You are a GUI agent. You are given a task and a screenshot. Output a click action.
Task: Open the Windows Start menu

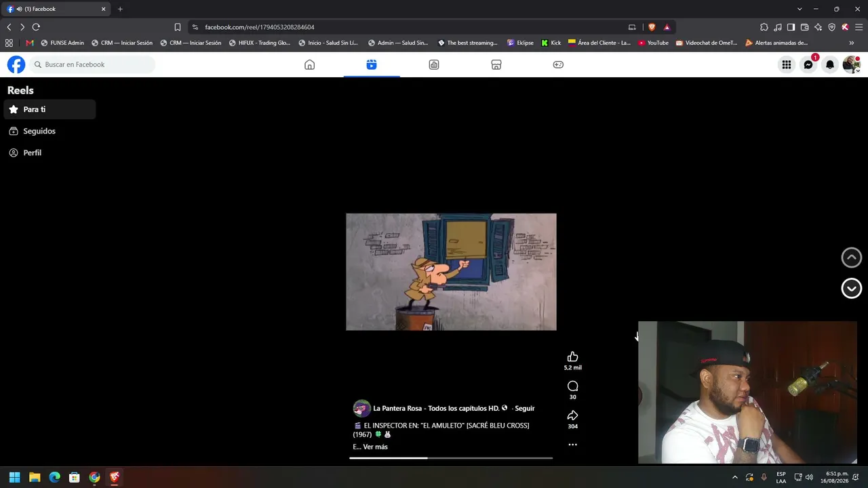coord(15,477)
